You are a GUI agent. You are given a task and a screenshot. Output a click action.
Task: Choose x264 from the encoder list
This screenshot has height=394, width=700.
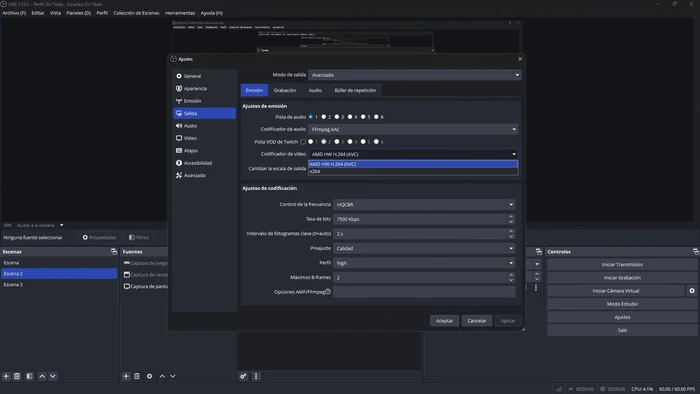pyautogui.click(x=413, y=171)
